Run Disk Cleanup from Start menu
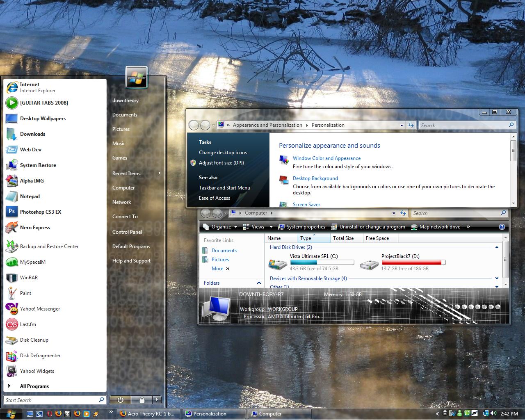 click(55, 340)
